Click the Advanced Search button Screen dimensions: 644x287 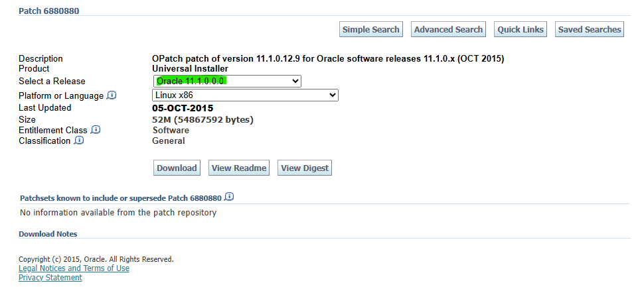tap(448, 30)
